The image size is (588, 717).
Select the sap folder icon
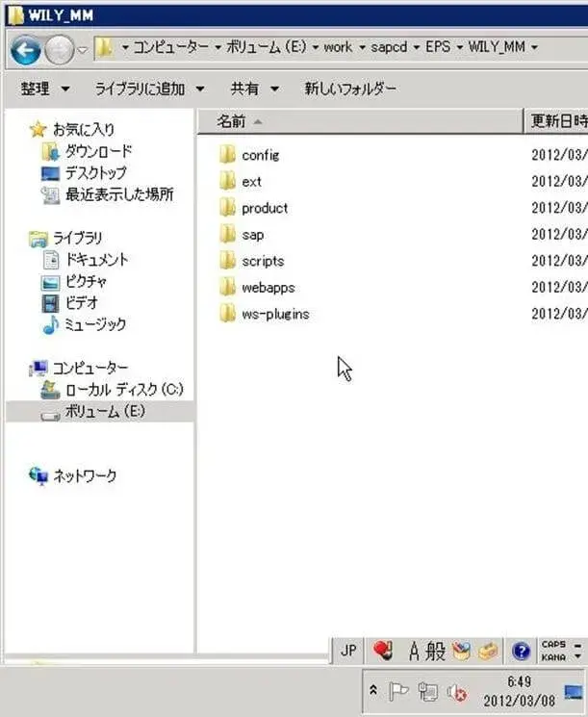coord(227,234)
